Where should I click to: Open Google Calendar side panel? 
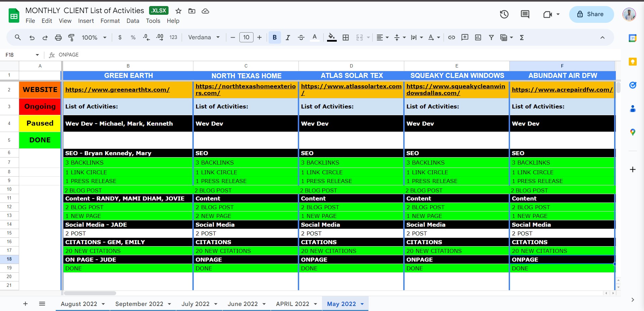tap(633, 38)
